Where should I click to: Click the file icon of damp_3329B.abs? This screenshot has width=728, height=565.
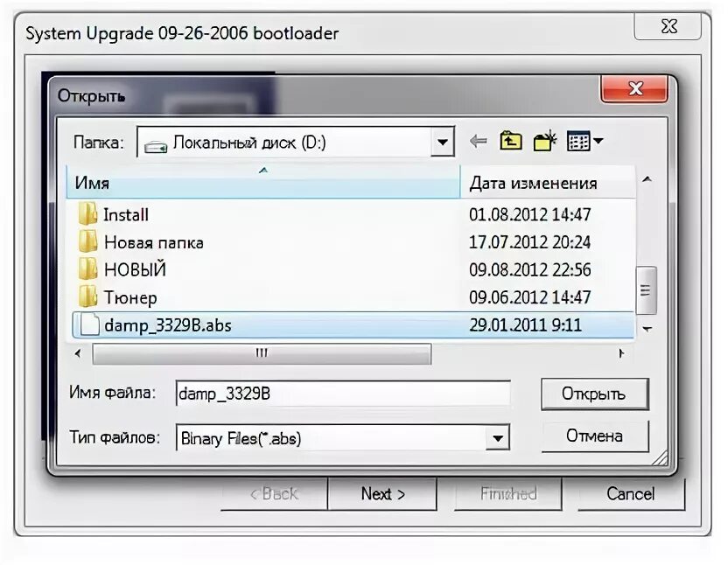[x=88, y=324]
